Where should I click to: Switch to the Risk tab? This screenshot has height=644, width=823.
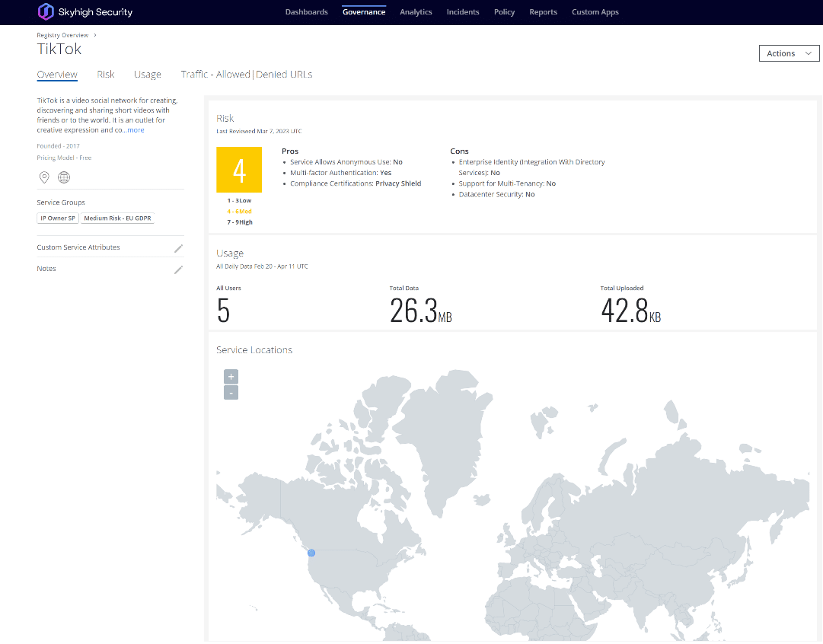(x=106, y=75)
